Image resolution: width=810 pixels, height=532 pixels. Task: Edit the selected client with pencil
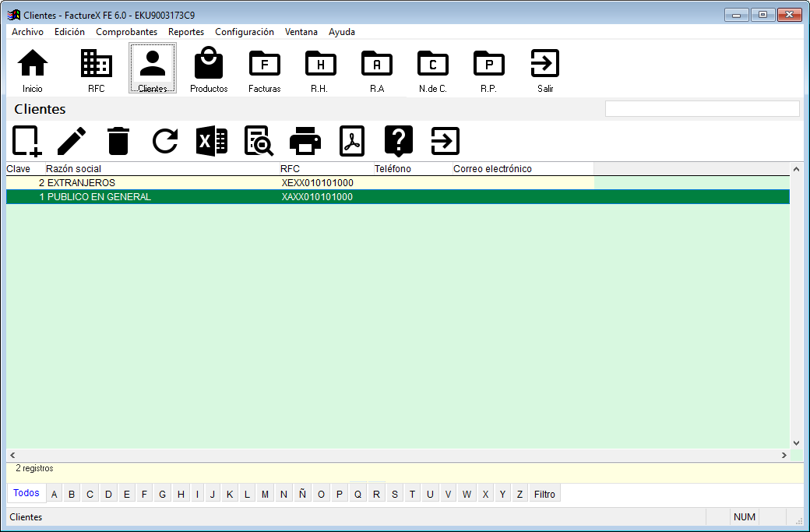72,140
